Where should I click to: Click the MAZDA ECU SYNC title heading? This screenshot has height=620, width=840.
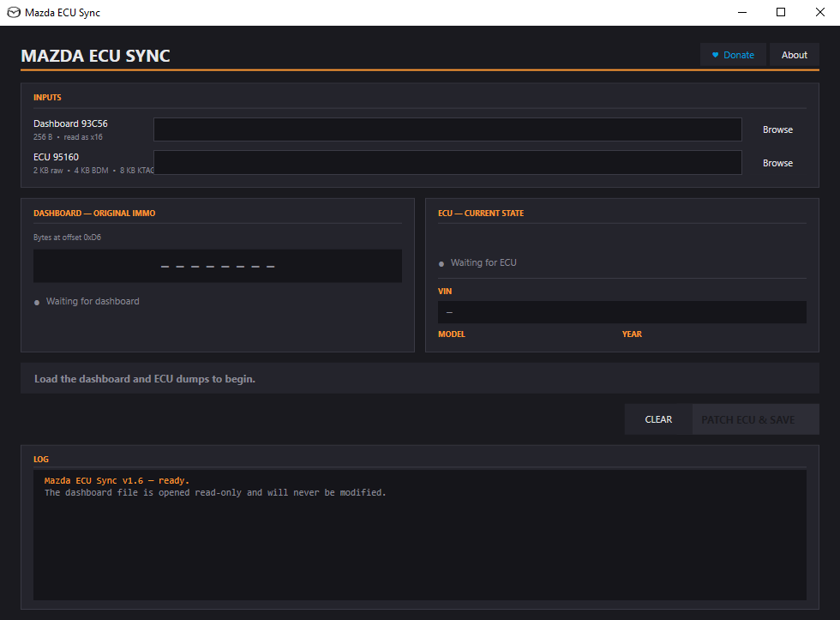[x=95, y=56]
